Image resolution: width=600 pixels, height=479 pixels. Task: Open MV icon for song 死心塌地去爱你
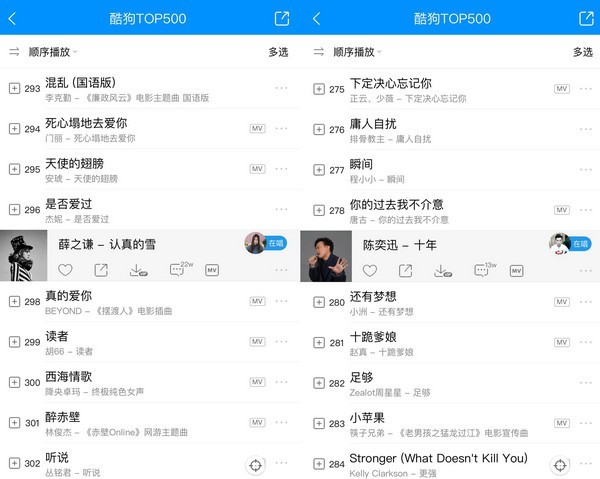(x=257, y=129)
